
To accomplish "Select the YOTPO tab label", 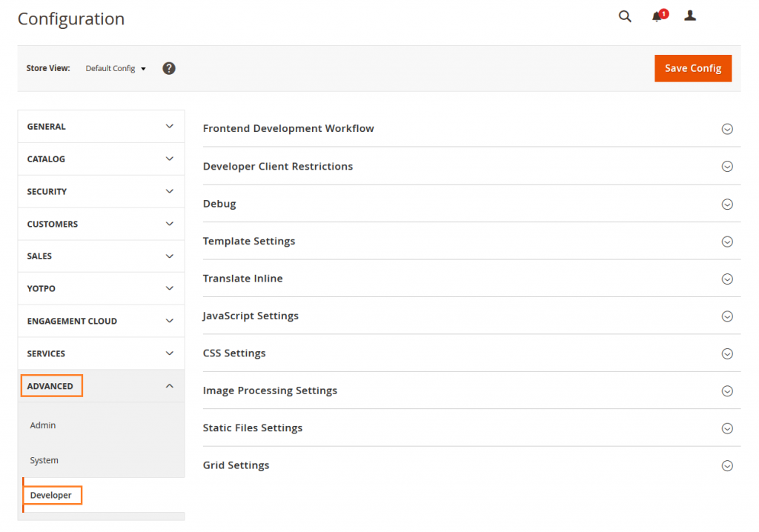I will point(42,288).
